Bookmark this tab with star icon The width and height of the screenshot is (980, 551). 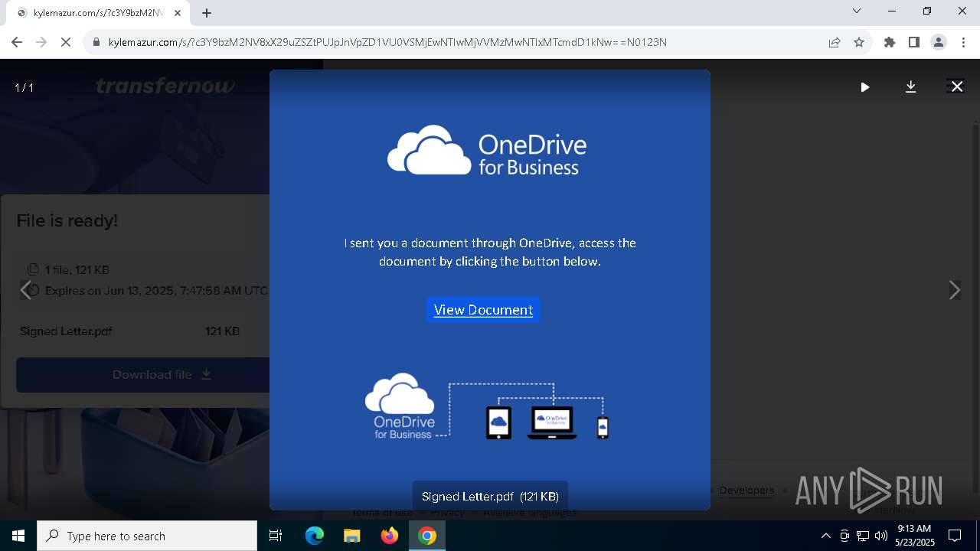[859, 42]
